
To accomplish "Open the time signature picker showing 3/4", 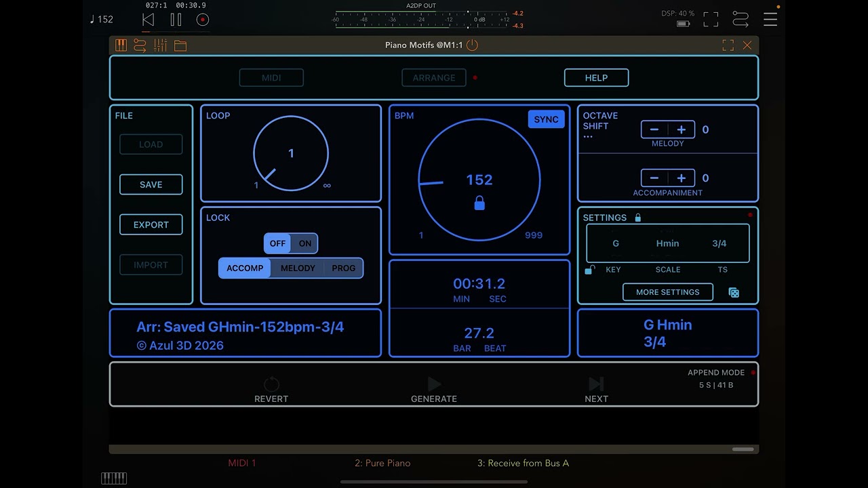I will [719, 243].
